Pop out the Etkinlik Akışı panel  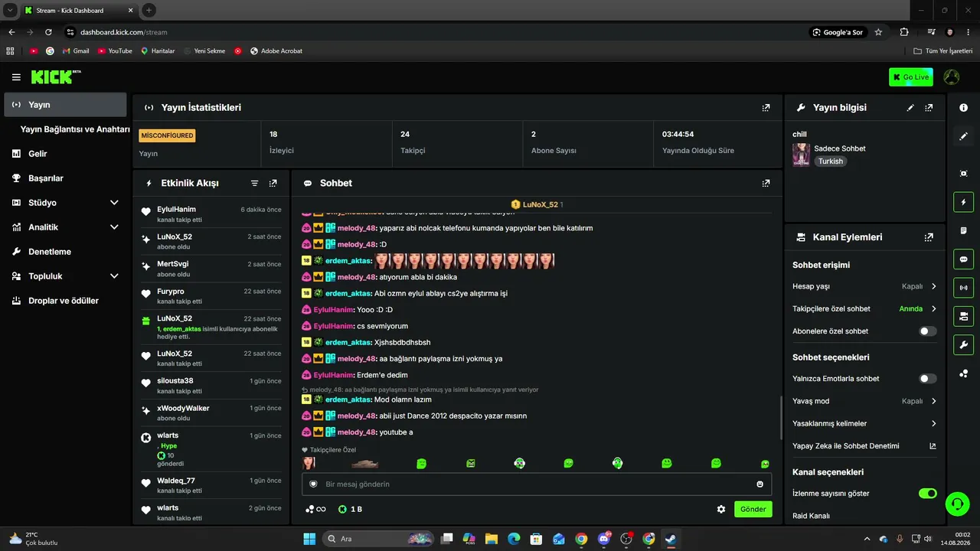pyautogui.click(x=273, y=184)
